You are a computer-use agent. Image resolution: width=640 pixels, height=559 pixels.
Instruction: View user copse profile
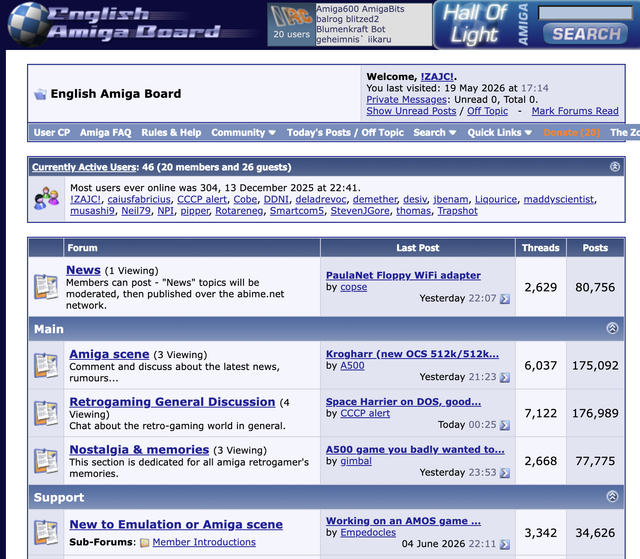[x=353, y=287]
